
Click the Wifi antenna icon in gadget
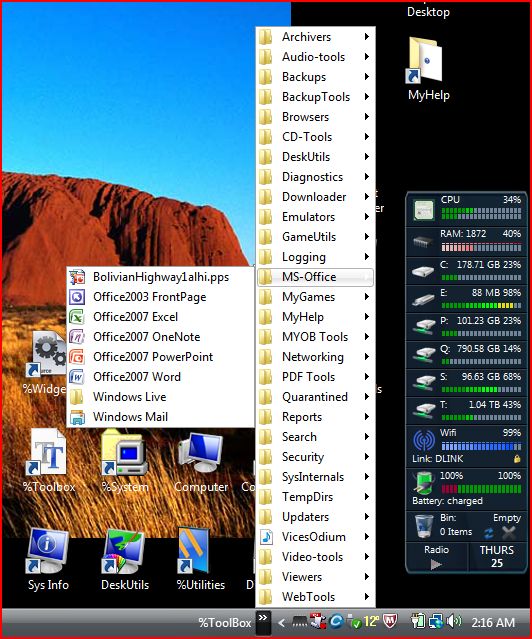click(x=424, y=440)
